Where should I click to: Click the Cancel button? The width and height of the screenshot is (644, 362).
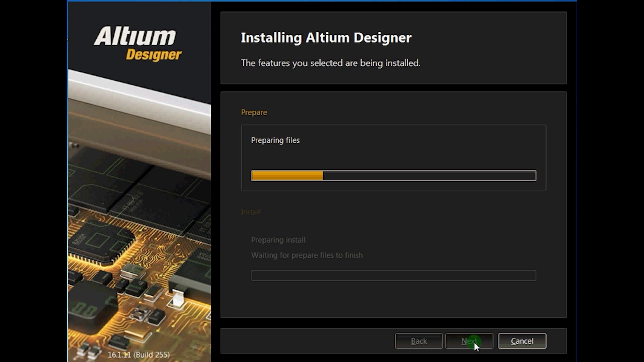tap(522, 341)
